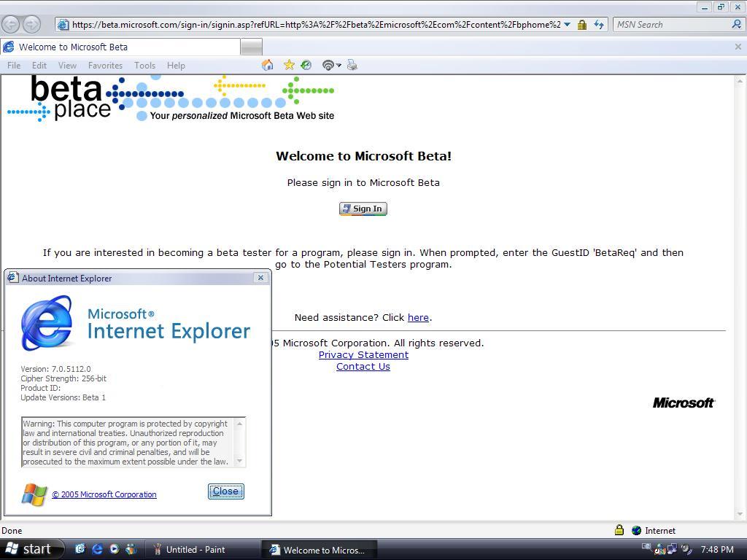Image resolution: width=747 pixels, height=560 pixels.
Task: Click warning text scrollbar down arrow
Action: [239, 461]
